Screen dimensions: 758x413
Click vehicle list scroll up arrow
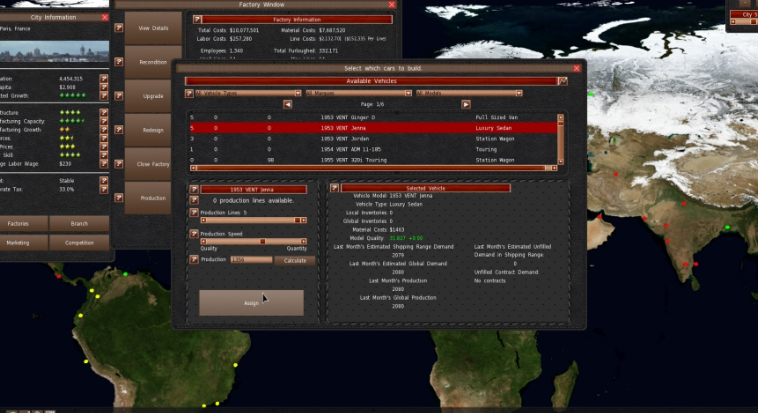(561, 117)
